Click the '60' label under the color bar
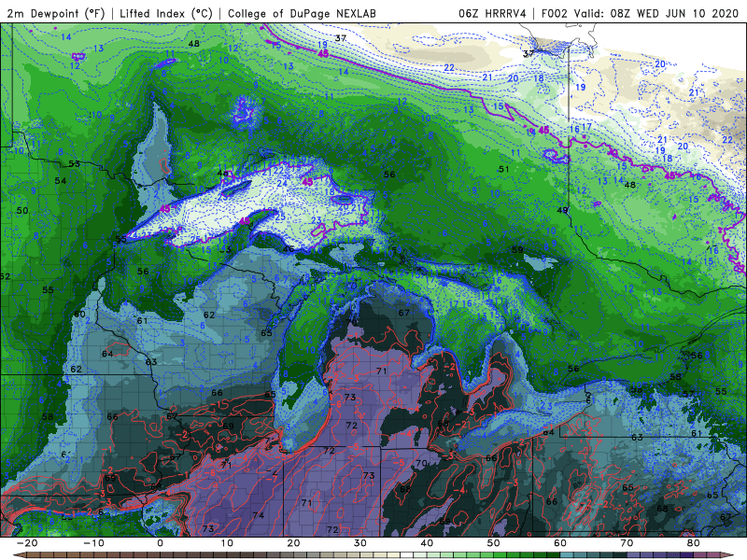Image resolution: width=747 pixels, height=560 pixels. [x=560, y=543]
